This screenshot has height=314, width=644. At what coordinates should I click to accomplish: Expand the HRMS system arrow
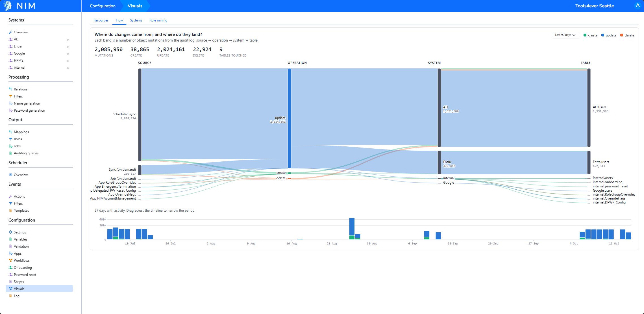coord(68,61)
